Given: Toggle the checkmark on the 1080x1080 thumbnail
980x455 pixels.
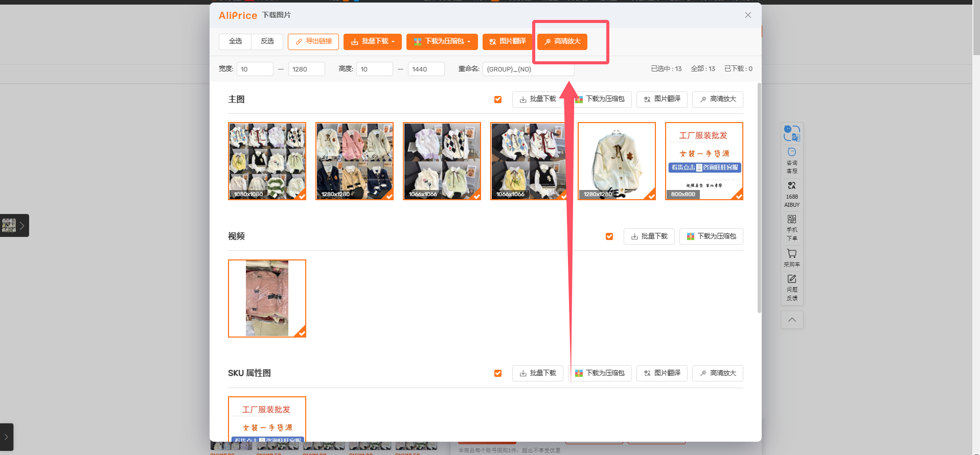Looking at the screenshot, I should point(302,196).
